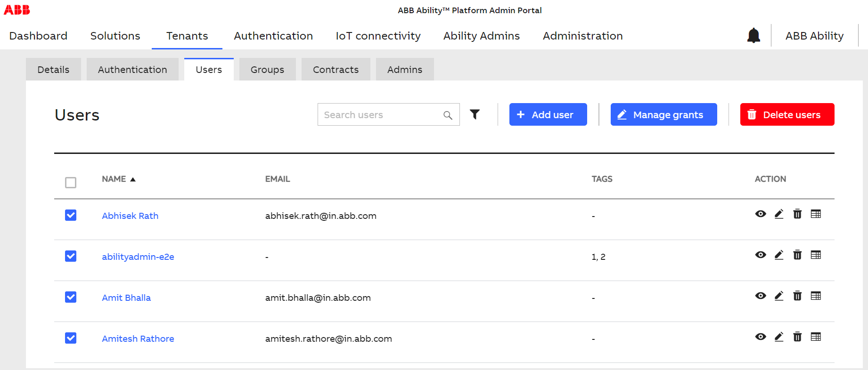Viewport: 868px width, 370px height.
Task: Open the notifications bell
Action: (x=753, y=35)
